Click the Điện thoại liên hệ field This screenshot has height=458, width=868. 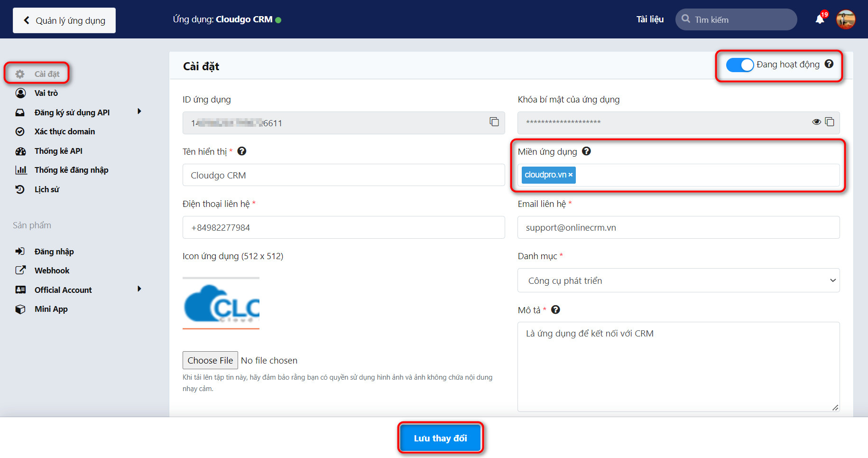tap(343, 227)
